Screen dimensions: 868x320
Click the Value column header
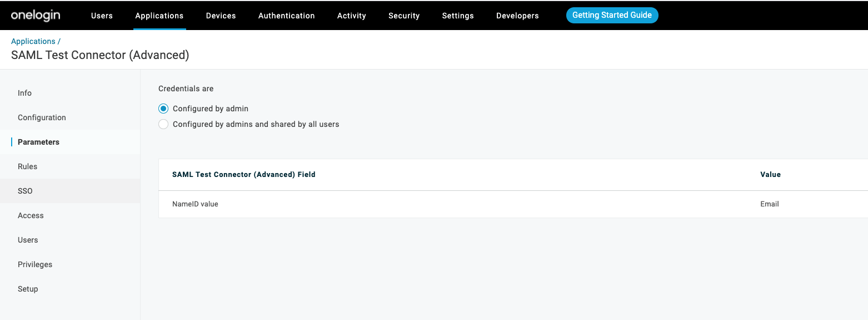coord(770,175)
